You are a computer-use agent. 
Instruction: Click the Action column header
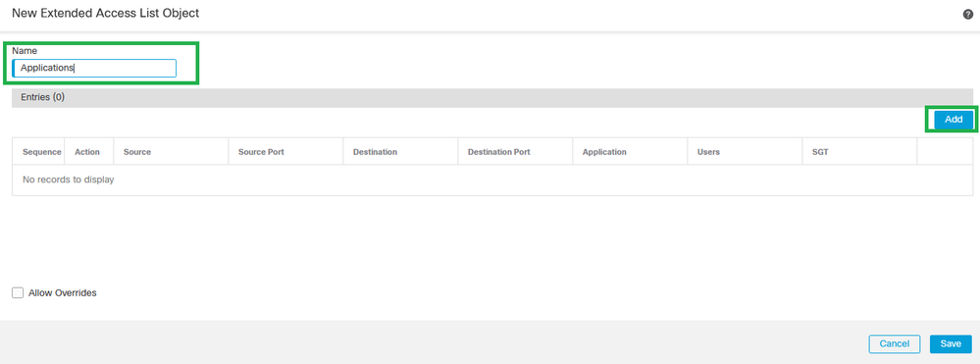pos(87,152)
